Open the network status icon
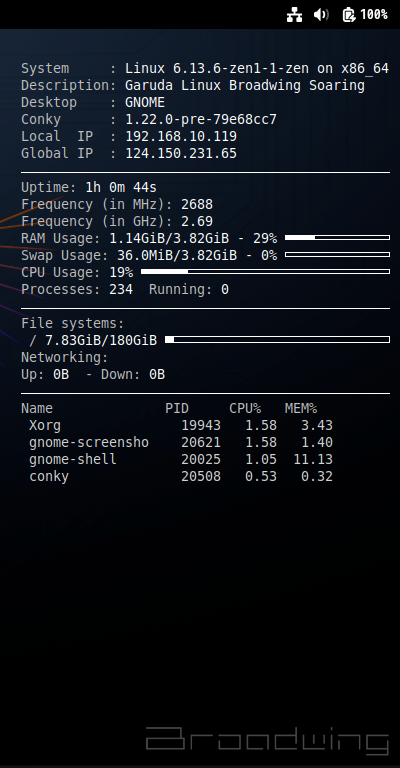The height and width of the screenshot is (768, 400). click(x=294, y=15)
